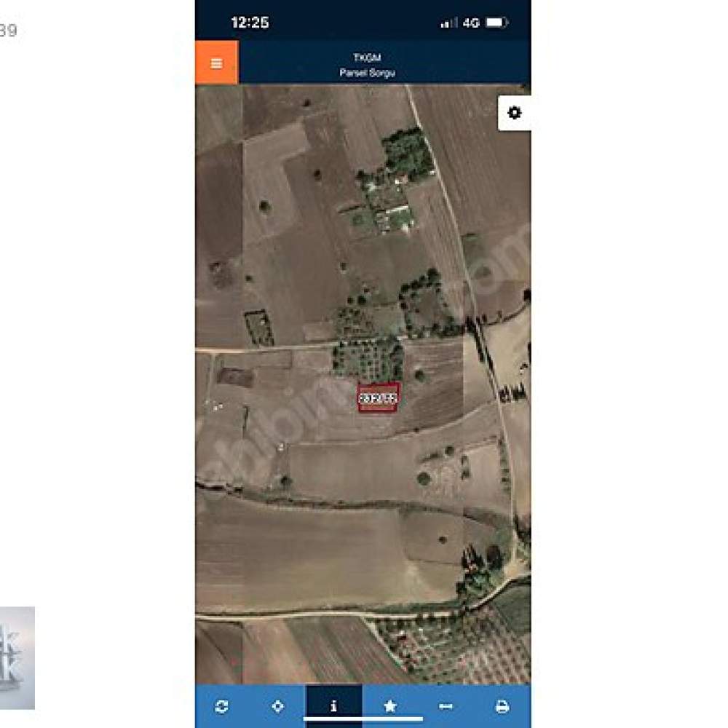The width and height of the screenshot is (728, 728).
Task: Open the orange hamburger menu
Action: pos(216,62)
